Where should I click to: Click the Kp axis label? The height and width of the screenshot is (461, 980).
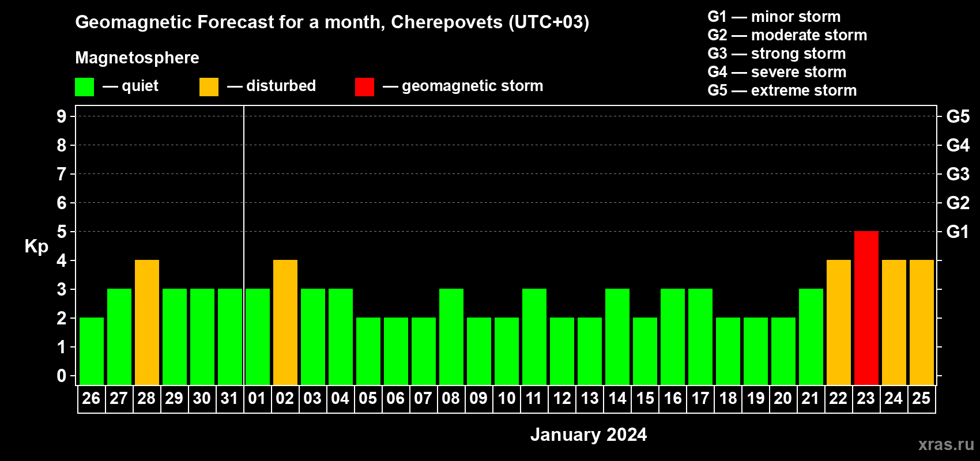click(36, 247)
